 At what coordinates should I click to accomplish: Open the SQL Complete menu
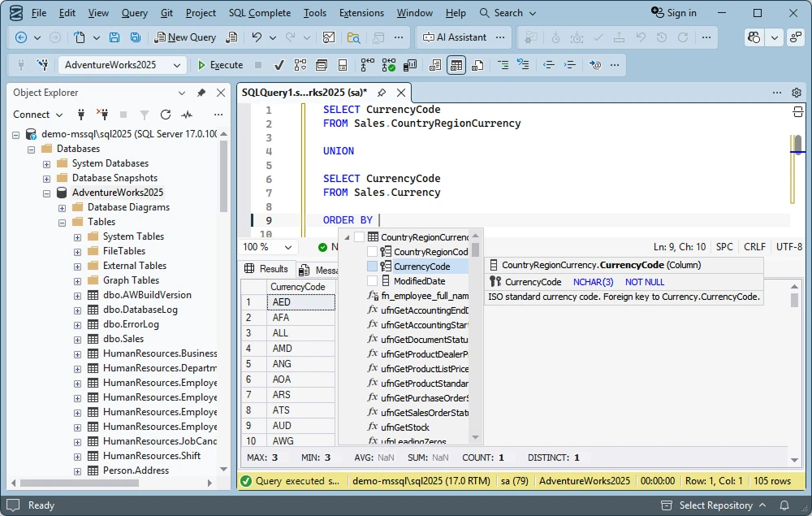tap(260, 13)
